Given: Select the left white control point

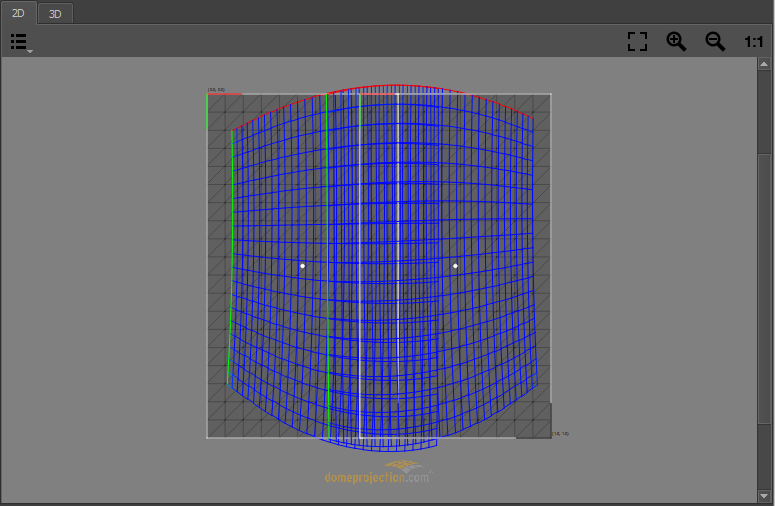Looking at the screenshot, I should point(302,266).
